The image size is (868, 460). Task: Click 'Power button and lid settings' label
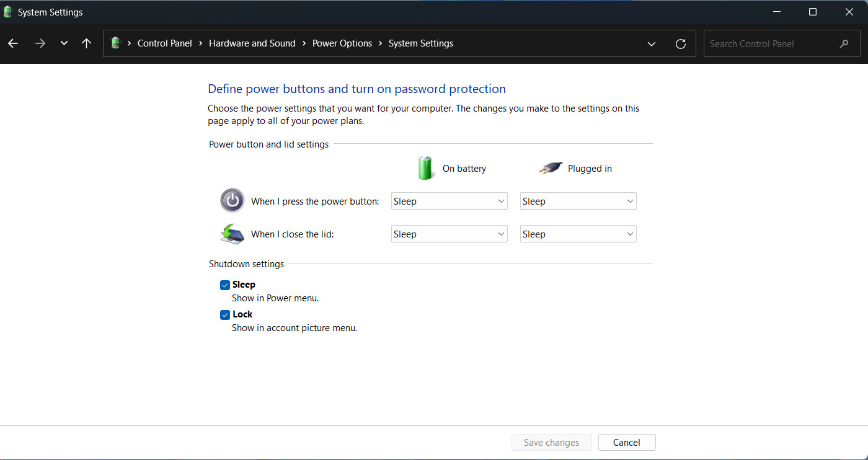click(x=269, y=144)
